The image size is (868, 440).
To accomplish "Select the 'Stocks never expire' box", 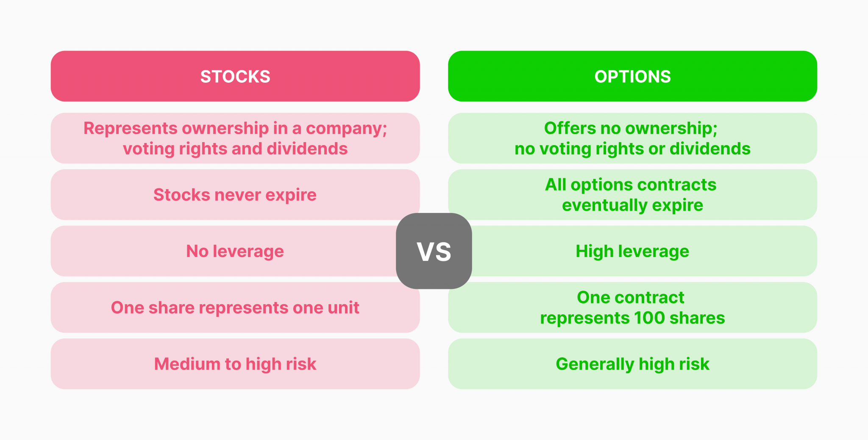I will [x=235, y=195].
